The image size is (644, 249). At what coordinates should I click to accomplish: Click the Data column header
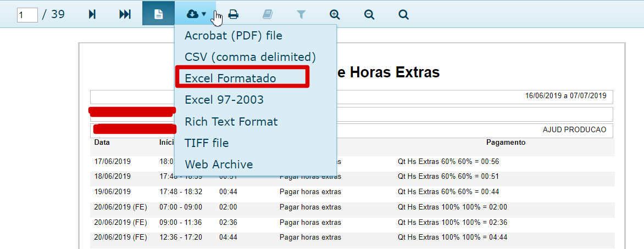[102, 143]
